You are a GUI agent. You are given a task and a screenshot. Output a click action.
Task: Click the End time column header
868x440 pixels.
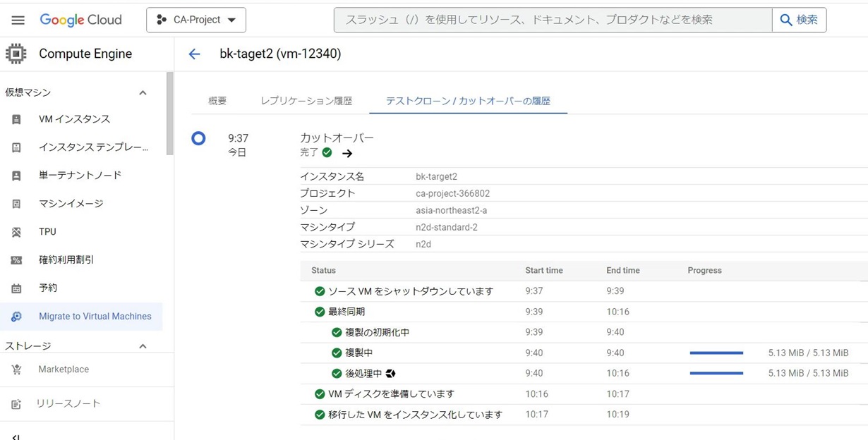click(623, 270)
